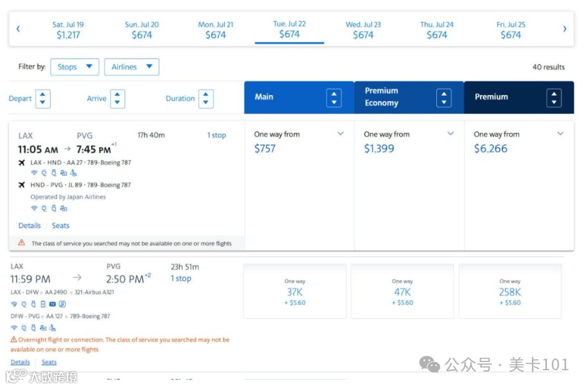
Task: Click the warning triangle in the first flight's notice
Action: click(x=22, y=242)
